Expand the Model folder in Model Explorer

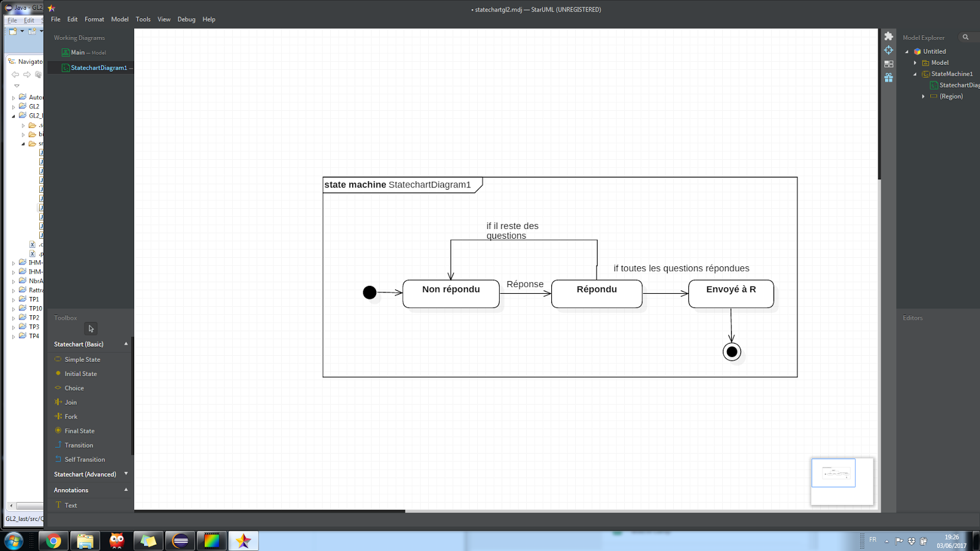916,63
